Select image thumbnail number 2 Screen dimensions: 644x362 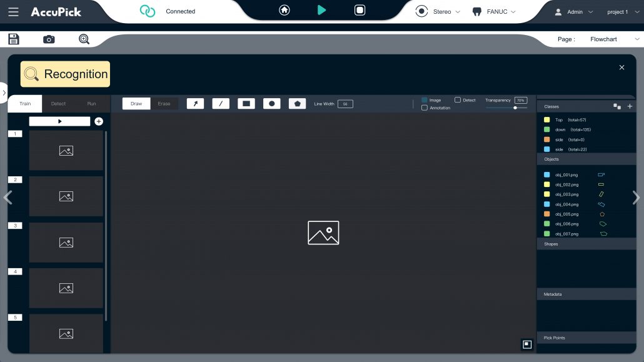66,196
